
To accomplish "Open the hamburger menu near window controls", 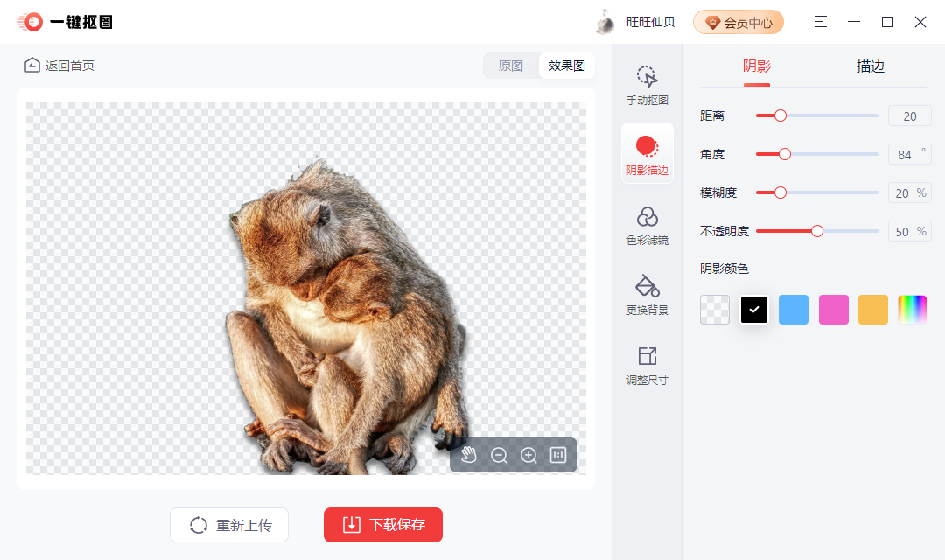I will tap(820, 22).
